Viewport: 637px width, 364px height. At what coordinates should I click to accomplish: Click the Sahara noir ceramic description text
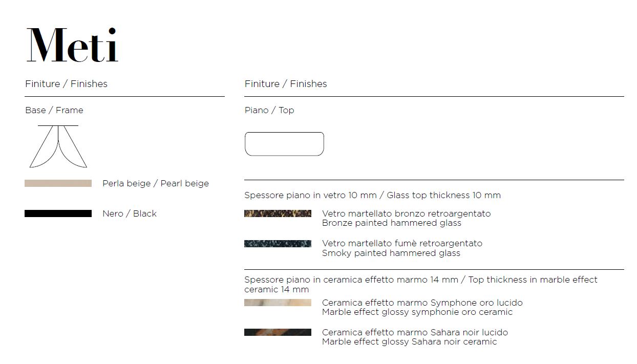point(410,341)
